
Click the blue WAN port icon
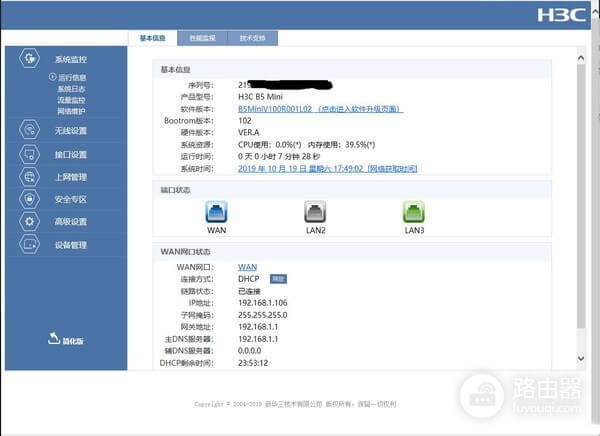click(217, 211)
